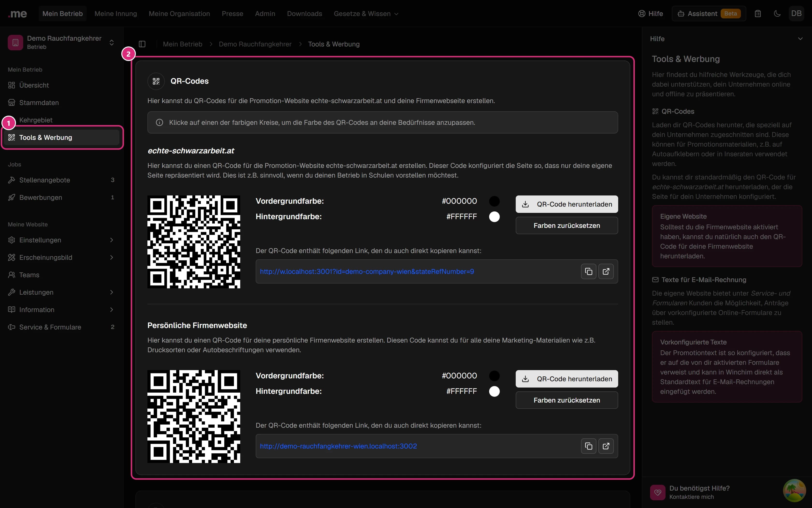Collapse the Hilfe panel chevron
The height and width of the screenshot is (508, 812).
click(800, 39)
